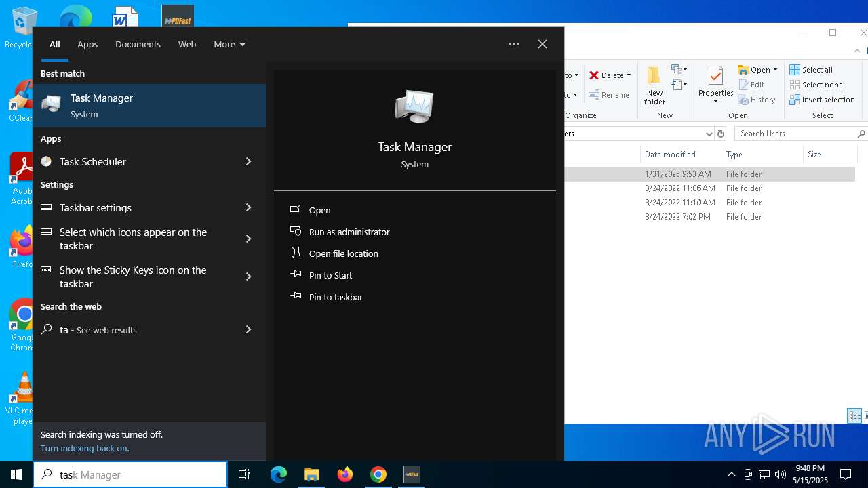
Task: Select row dated 8/24/2022 11:06 AM
Action: pyautogui.click(x=709, y=188)
